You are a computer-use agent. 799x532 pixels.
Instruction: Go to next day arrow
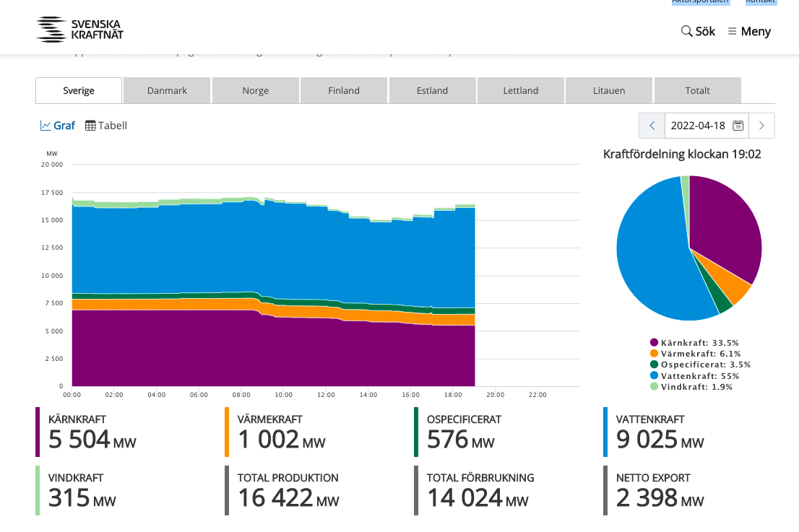coord(762,125)
